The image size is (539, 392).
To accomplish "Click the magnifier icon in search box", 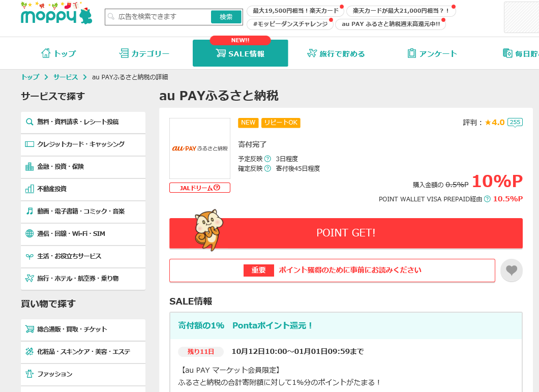I will (111, 16).
